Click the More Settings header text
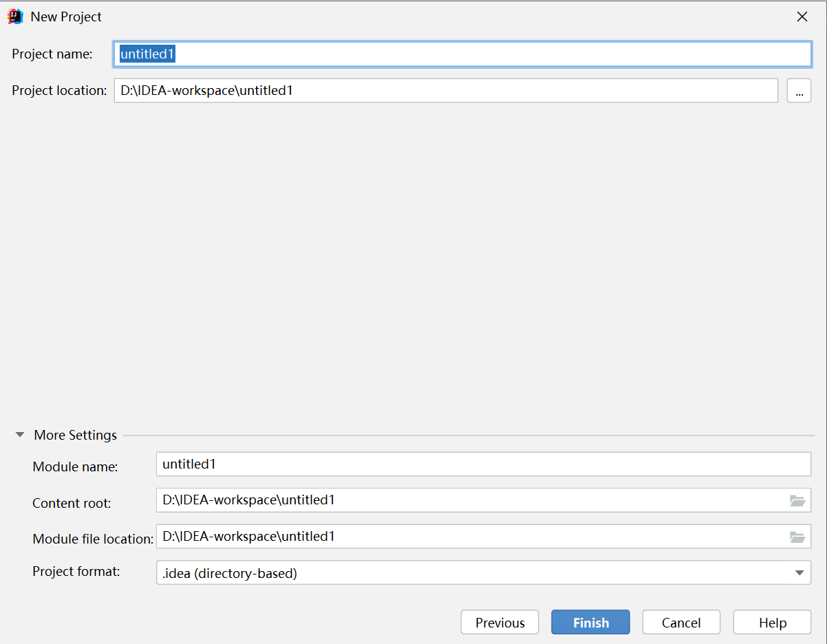827x644 pixels. (76, 435)
